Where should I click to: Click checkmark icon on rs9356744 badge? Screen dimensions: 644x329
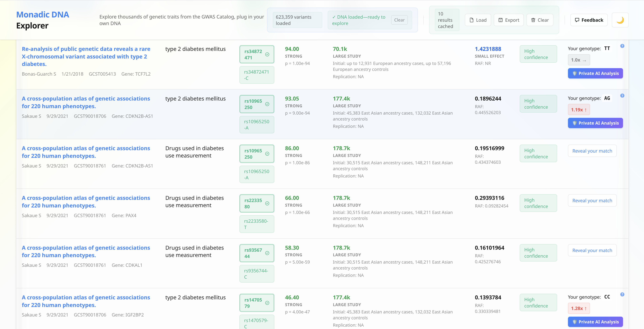click(x=267, y=253)
